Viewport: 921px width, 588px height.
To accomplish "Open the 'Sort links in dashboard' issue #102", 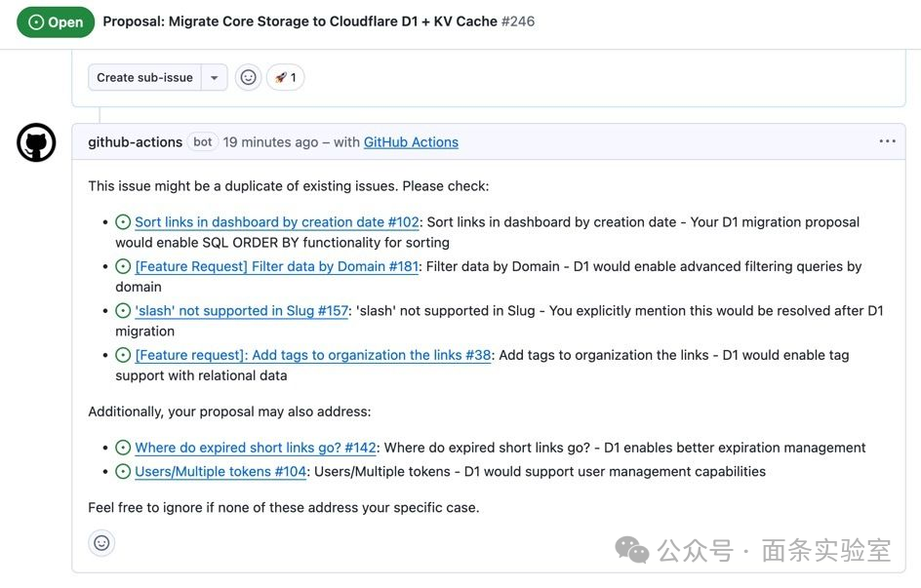I will pos(277,221).
